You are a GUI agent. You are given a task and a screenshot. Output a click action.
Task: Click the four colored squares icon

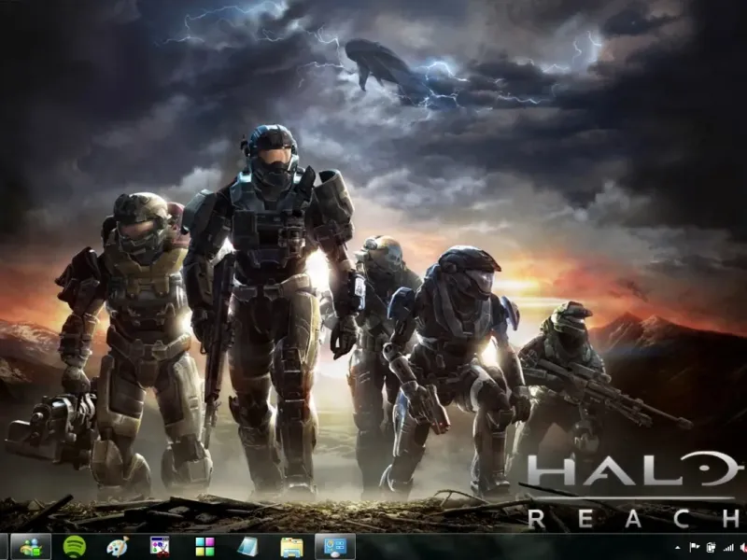(204, 547)
